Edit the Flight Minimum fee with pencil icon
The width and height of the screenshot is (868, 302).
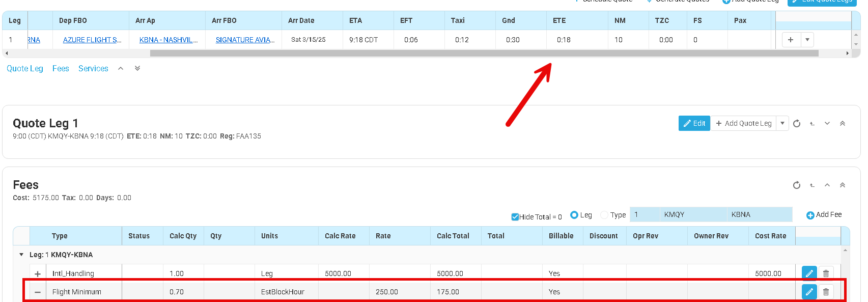(809, 292)
